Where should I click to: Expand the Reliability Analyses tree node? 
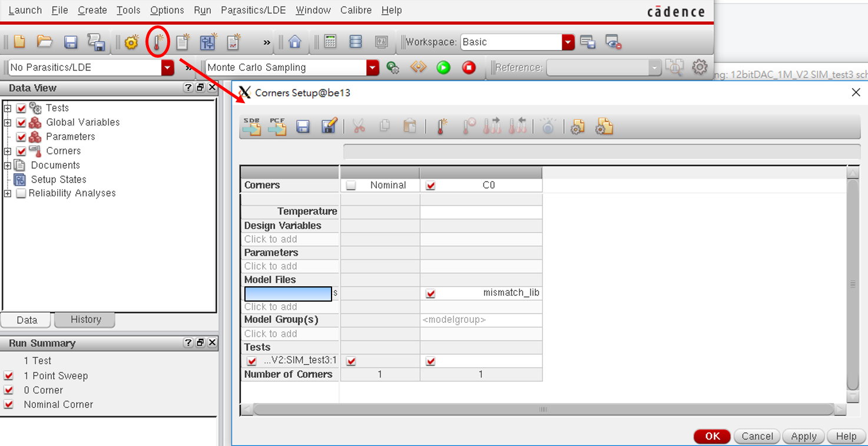pyautogui.click(x=8, y=193)
